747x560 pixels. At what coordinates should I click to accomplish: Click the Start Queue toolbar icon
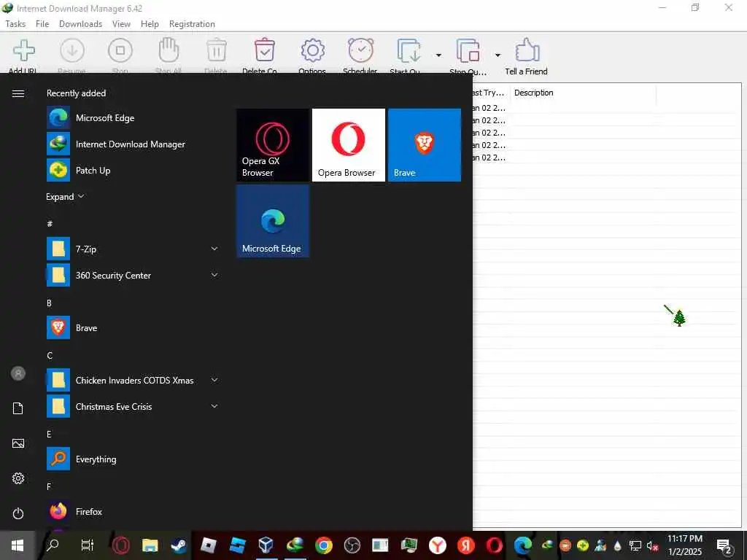[x=409, y=50]
